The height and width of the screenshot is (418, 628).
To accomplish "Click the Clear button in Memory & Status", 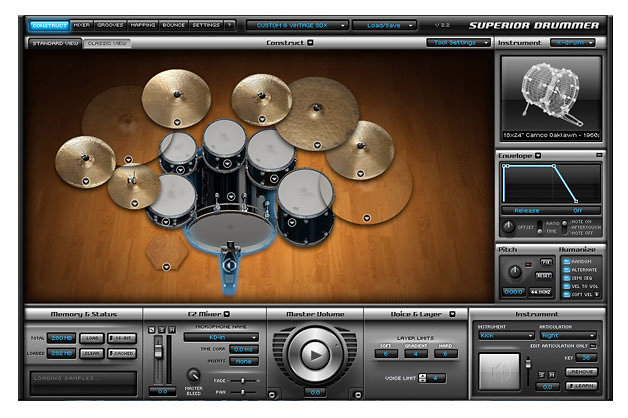I will 92,354.
